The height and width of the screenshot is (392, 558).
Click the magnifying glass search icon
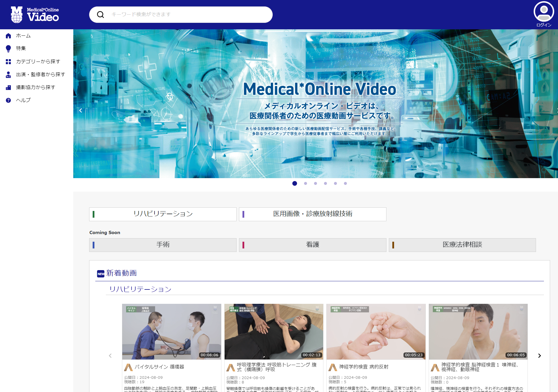coord(101,15)
